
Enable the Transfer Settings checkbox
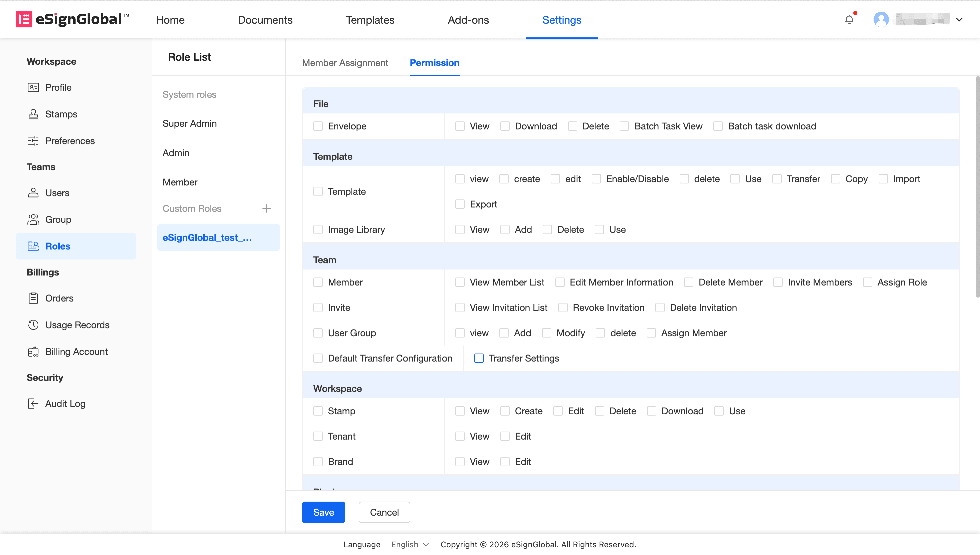click(x=479, y=358)
